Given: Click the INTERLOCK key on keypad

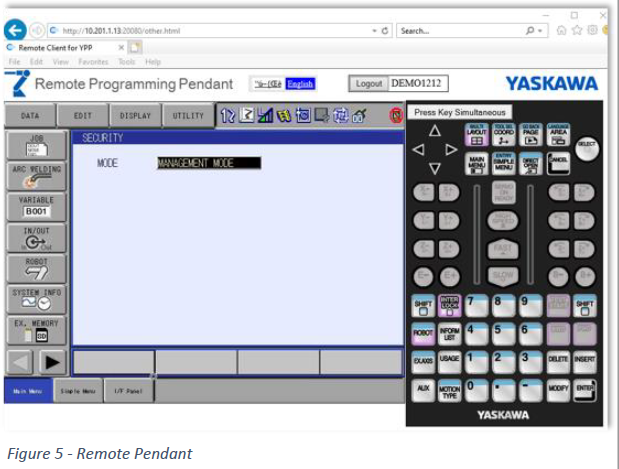Looking at the screenshot, I should coord(449,306).
